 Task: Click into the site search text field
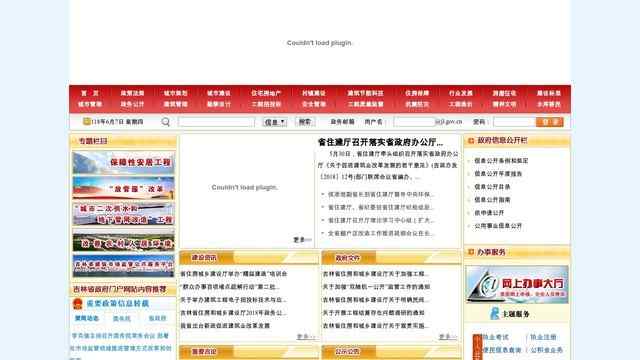coord(216,122)
